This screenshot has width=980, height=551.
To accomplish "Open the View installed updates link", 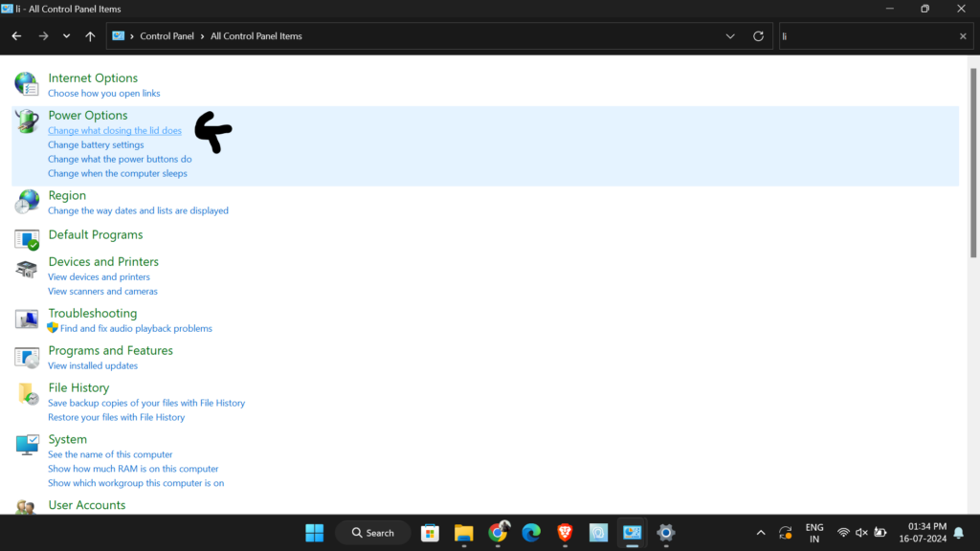I will [92, 365].
